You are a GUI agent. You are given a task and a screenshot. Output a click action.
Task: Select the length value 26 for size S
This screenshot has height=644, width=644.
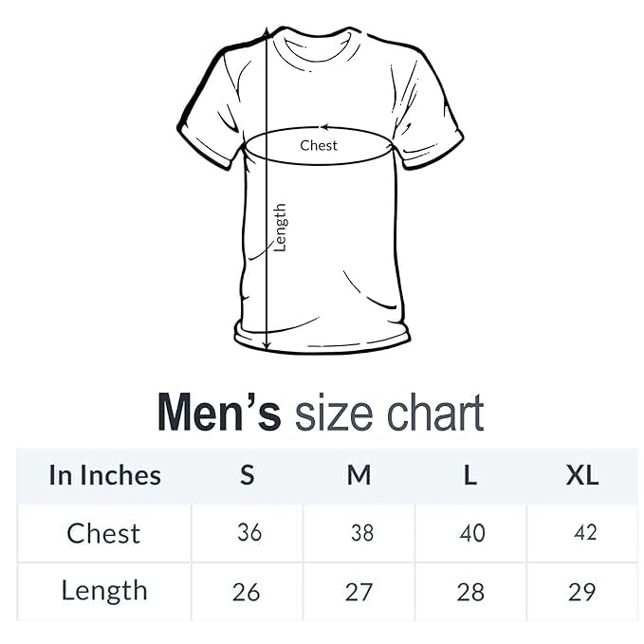[x=246, y=592]
